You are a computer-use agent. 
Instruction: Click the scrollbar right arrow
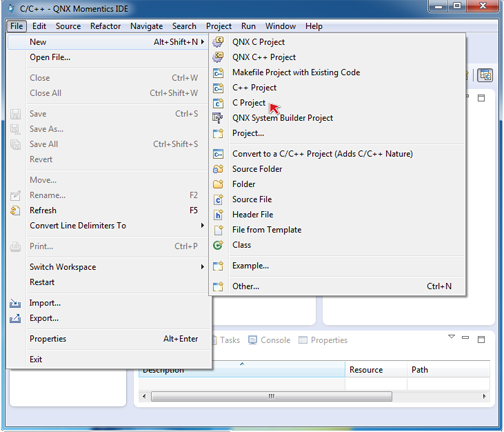coord(484,396)
